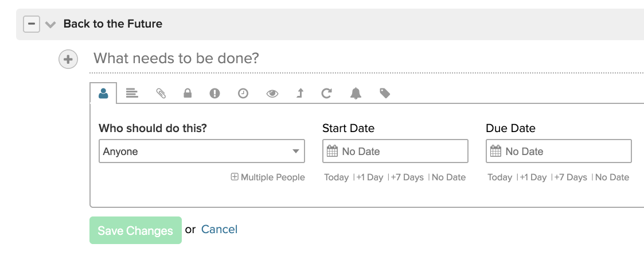Click the Save Changes button

pyautogui.click(x=135, y=230)
